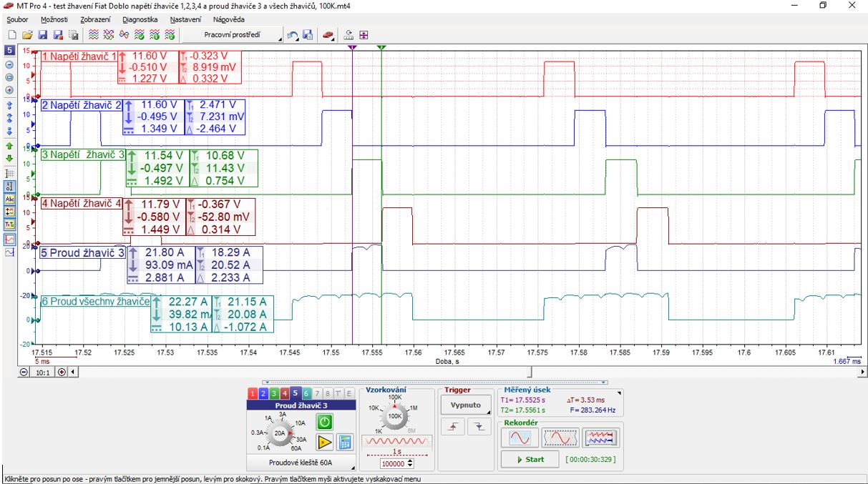This screenshot has height=484, width=868.
Task: Select the single sine recorder mode
Action: tap(519, 438)
